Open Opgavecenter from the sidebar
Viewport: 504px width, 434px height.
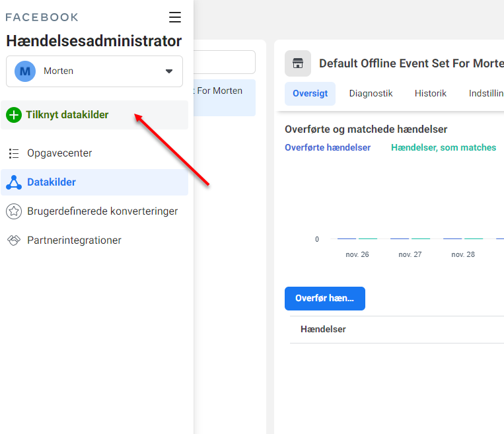(x=94, y=153)
